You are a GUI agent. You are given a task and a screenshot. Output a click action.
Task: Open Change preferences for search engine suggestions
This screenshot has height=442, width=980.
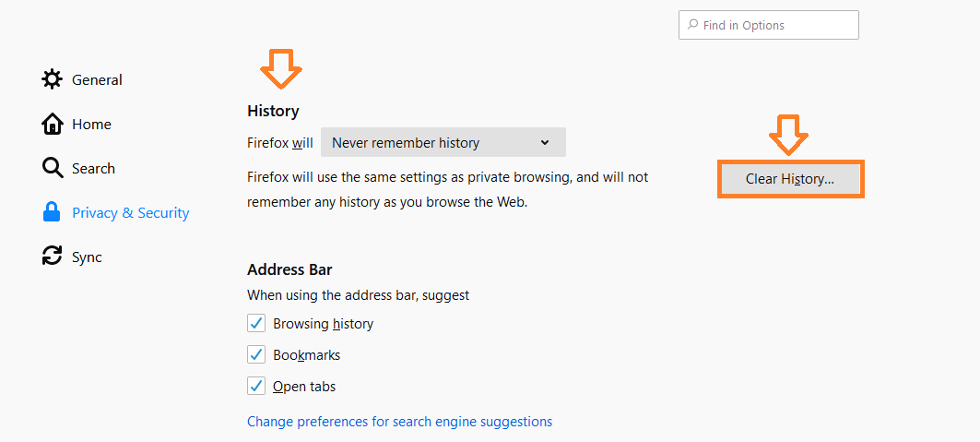399,422
